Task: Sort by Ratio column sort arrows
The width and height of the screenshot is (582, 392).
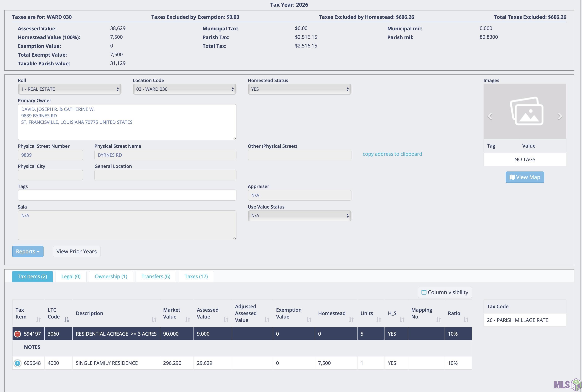Action: pos(466,320)
